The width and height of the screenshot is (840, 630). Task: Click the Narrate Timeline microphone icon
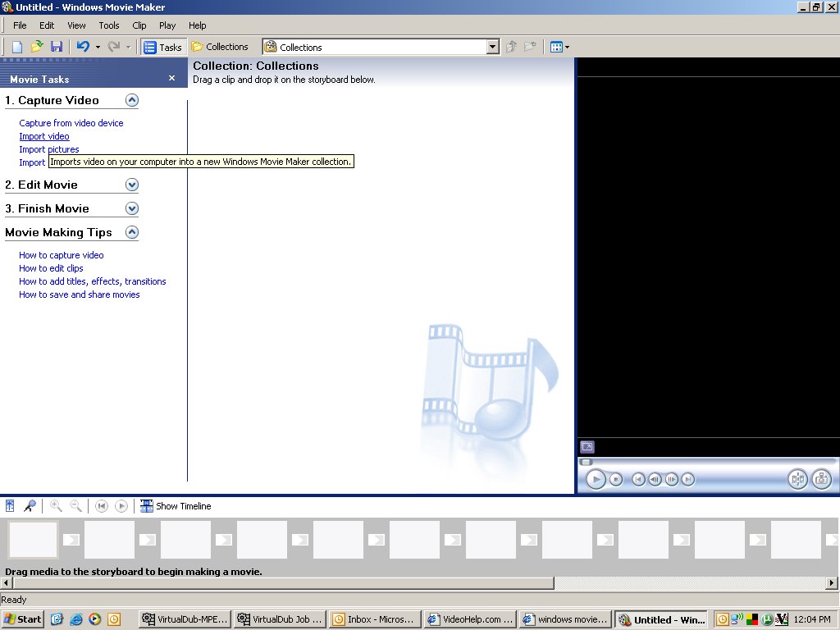[30, 505]
